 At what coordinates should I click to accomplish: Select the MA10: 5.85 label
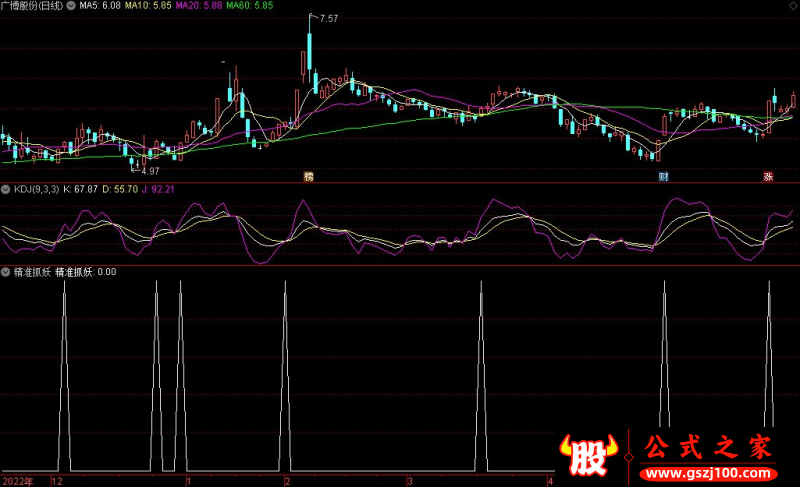pyautogui.click(x=150, y=6)
